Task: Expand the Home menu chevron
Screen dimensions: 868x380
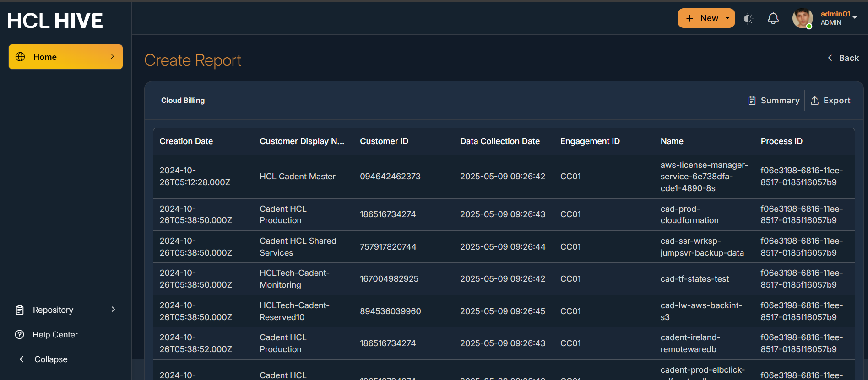Action: pyautogui.click(x=112, y=56)
